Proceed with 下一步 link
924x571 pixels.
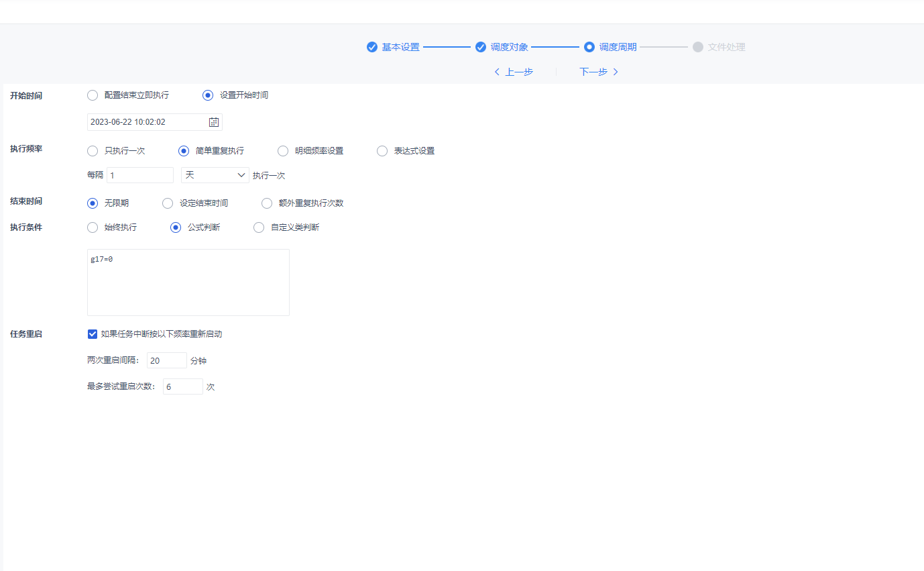[598, 72]
